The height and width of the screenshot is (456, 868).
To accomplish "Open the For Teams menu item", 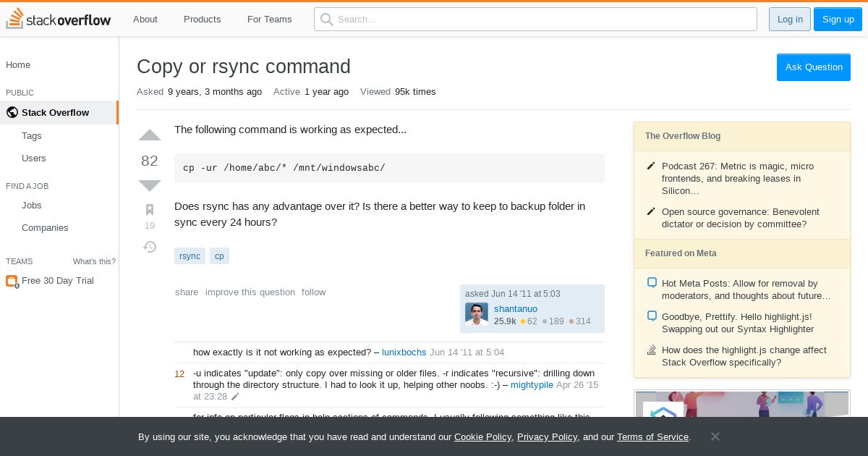I will coord(270,19).
